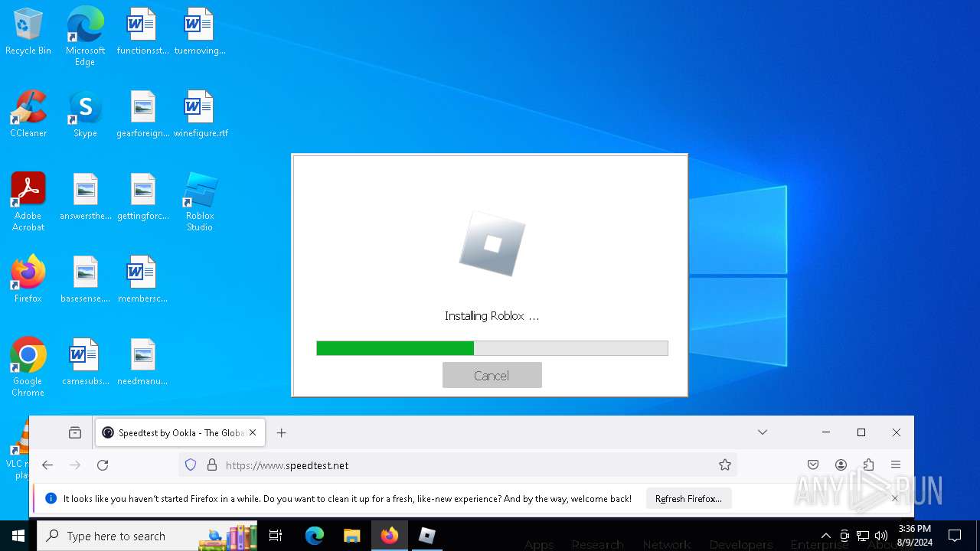View site security padlock info
Viewport: 980px width, 551px height.
[x=212, y=465]
